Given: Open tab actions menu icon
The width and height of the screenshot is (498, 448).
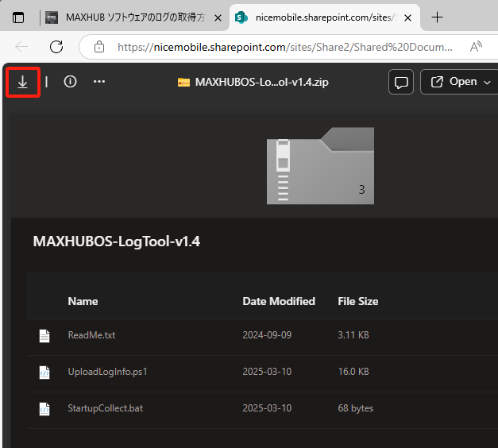Looking at the screenshot, I should click(18, 17).
